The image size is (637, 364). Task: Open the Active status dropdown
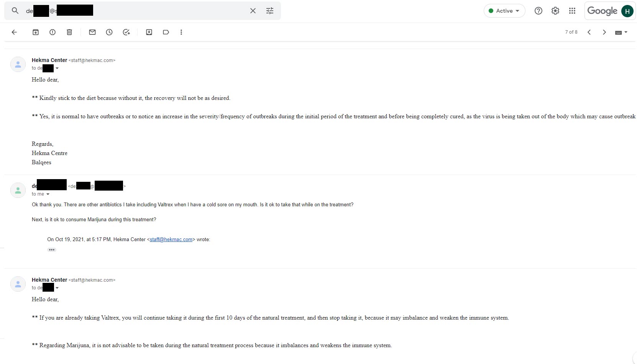point(504,11)
